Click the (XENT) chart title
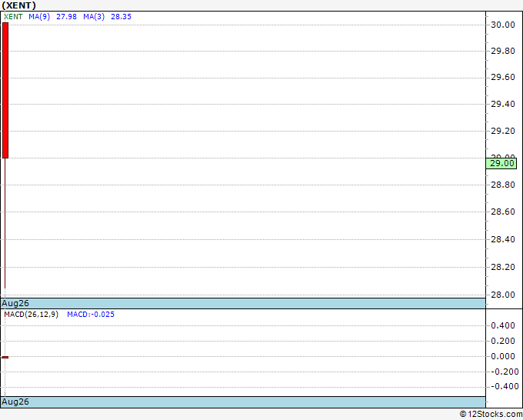This screenshot has height=420, width=523. pyautogui.click(x=19, y=5)
